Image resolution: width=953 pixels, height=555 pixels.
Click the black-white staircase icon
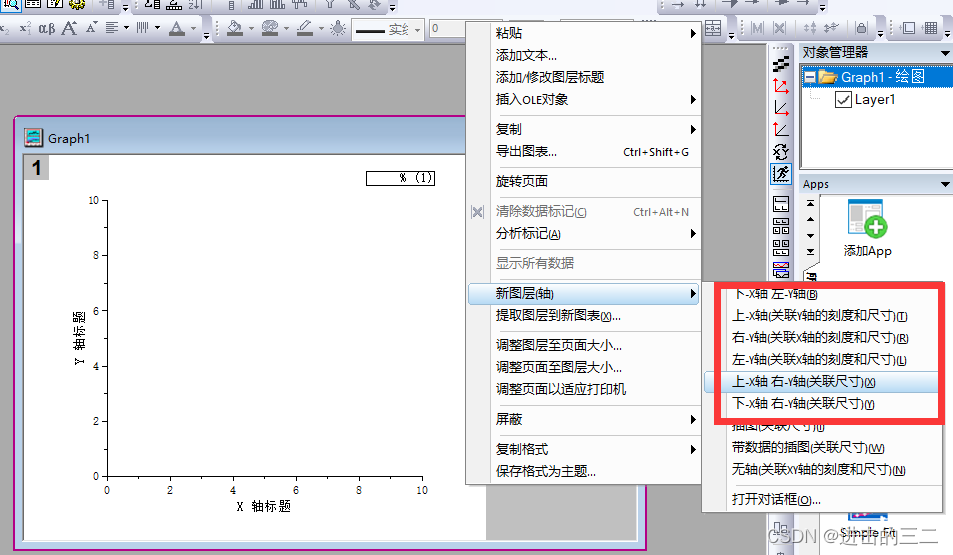click(x=781, y=64)
